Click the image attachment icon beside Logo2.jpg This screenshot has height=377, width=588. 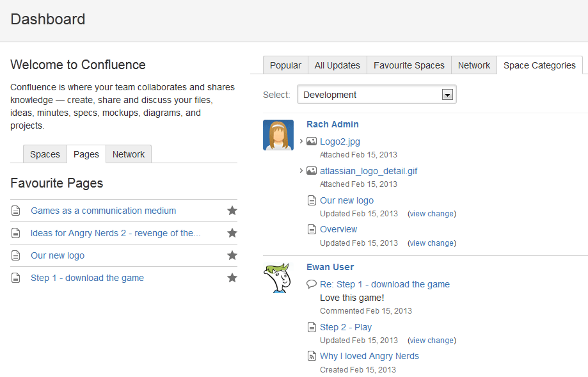[311, 141]
